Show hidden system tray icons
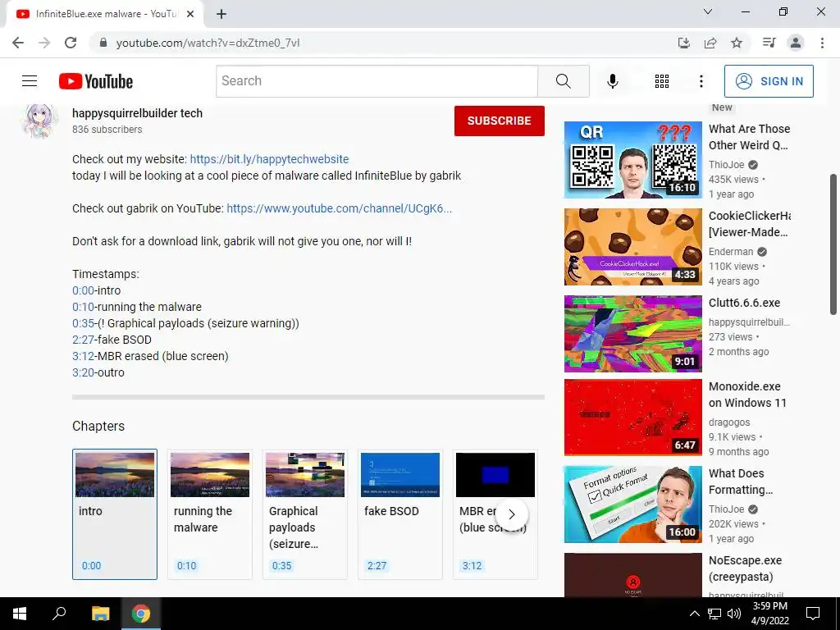Screen dimensions: 840x630 tap(694, 614)
